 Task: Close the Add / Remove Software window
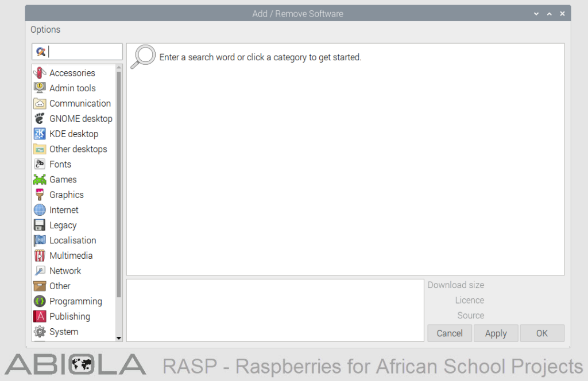coord(563,14)
